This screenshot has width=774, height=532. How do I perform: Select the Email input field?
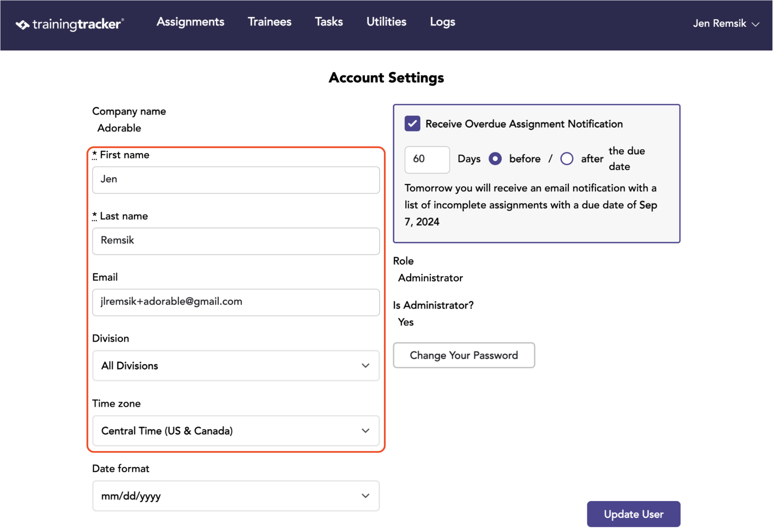tap(236, 302)
